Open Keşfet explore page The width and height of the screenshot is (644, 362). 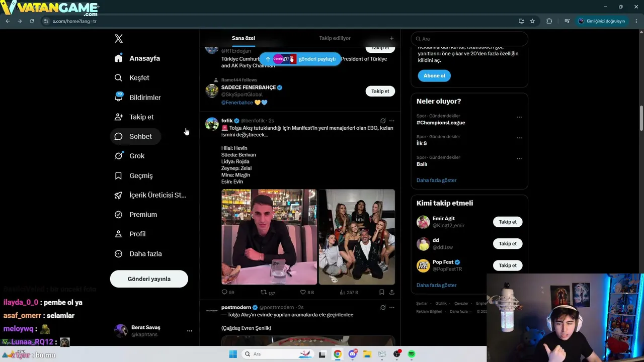[132, 78]
